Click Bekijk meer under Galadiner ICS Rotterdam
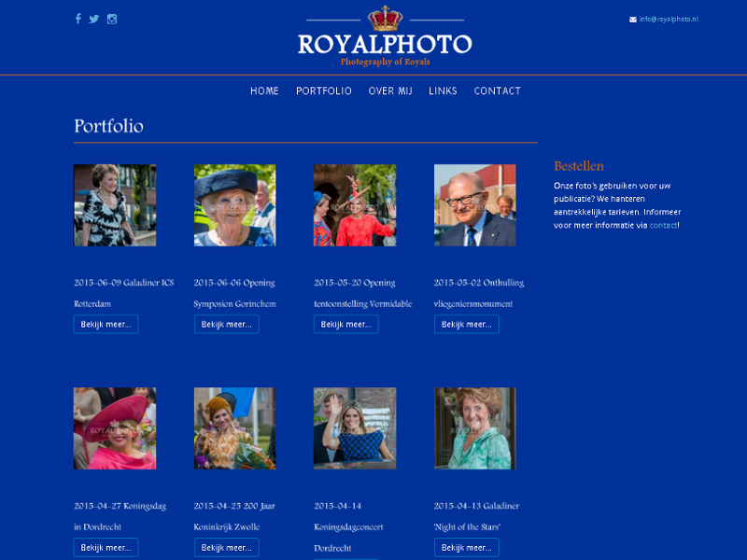This screenshot has height=560, width=747. click(106, 324)
